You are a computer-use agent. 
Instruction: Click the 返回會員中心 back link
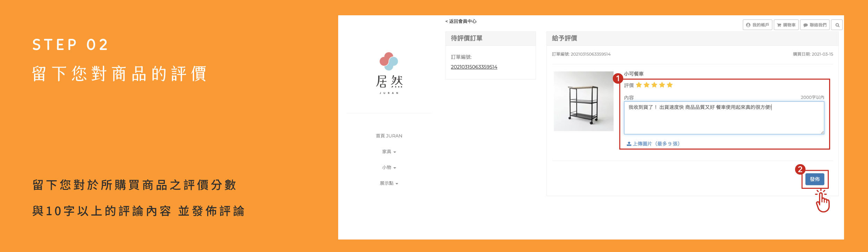coord(461,21)
